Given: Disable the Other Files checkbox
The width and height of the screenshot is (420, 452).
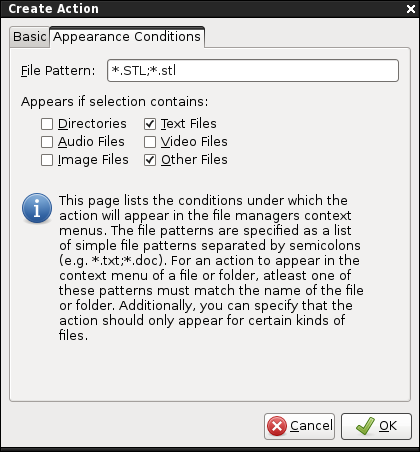Looking at the screenshot, I should coord(150,160).
